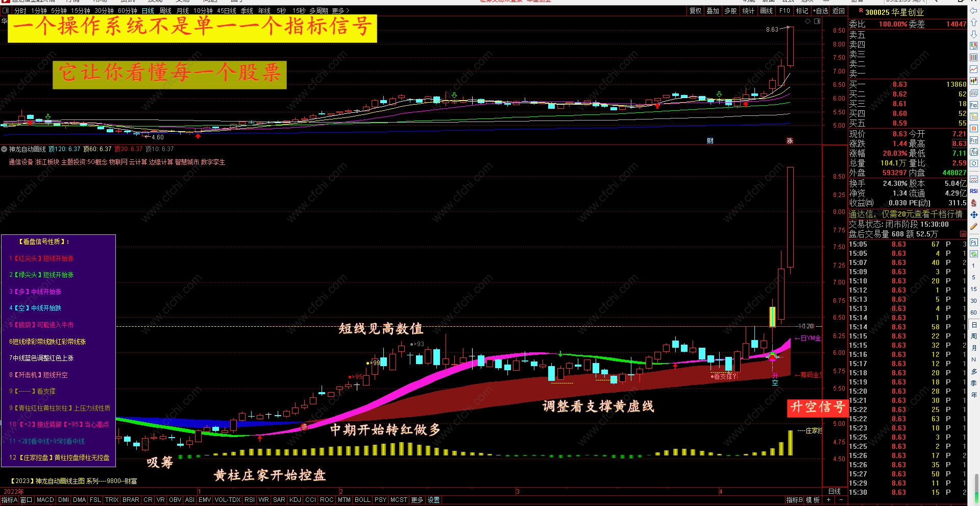Switch to the 5分钟 period tab
980x506 pixels.
59,11
